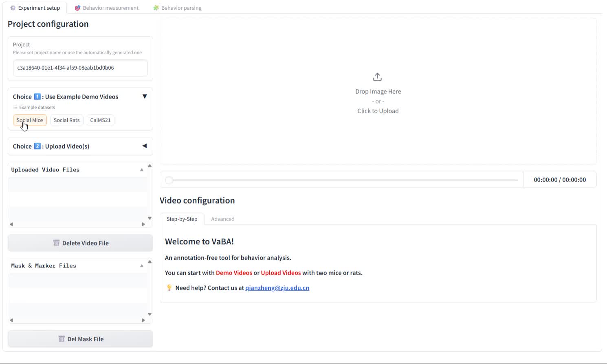Click scroll-up arrow of Uploaded Video Files list
This screenshot has height=364, width=607.
150,166
